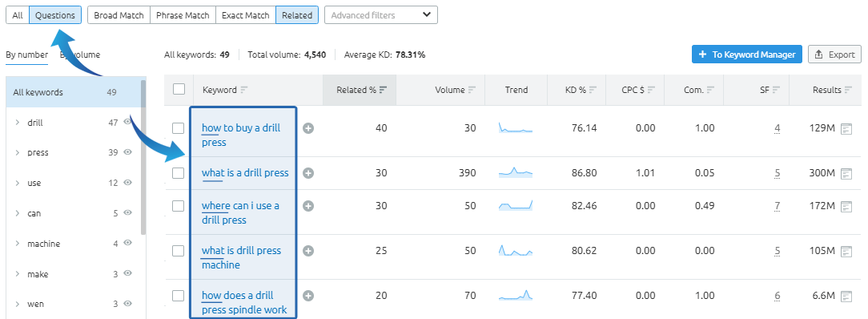Toggle eye icon for 'machine' group

(128, 243)
